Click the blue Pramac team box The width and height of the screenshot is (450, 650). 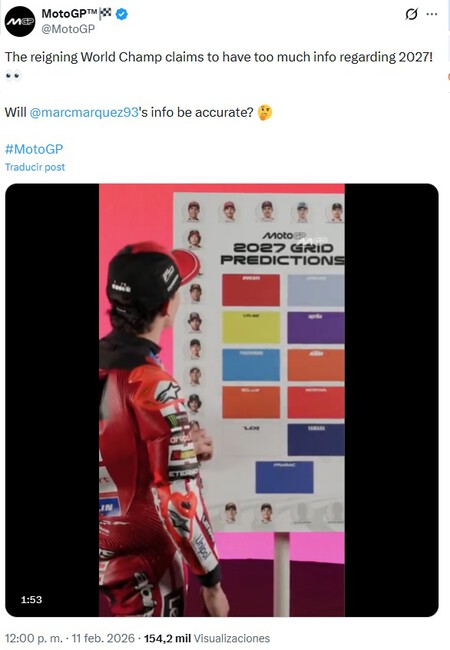(x=284, y=477)
